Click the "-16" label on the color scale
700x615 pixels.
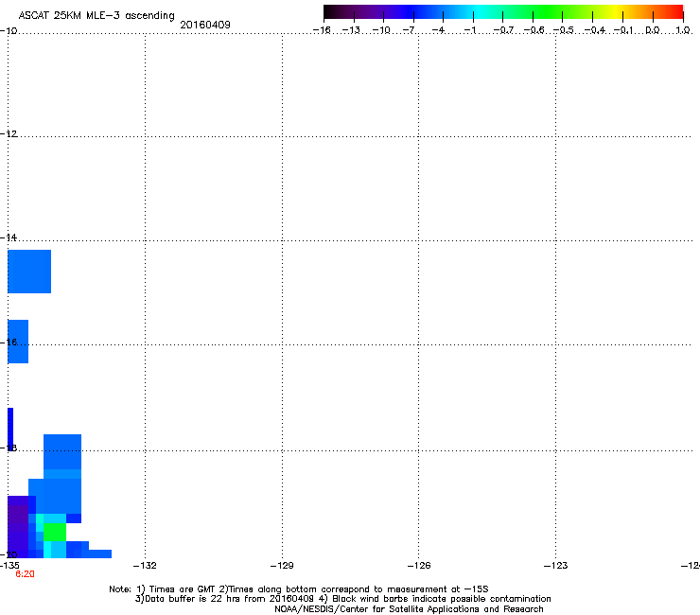pyautogui.click(x=322, y=30)
